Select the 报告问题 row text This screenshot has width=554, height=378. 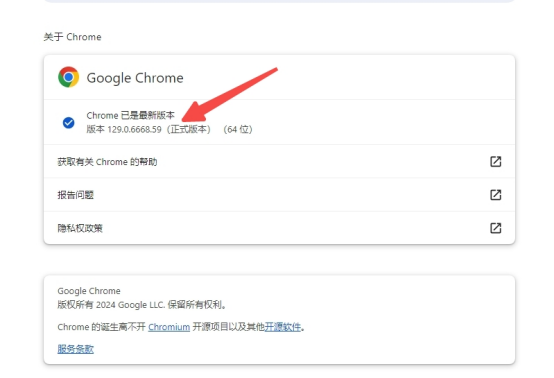point(76,195)
